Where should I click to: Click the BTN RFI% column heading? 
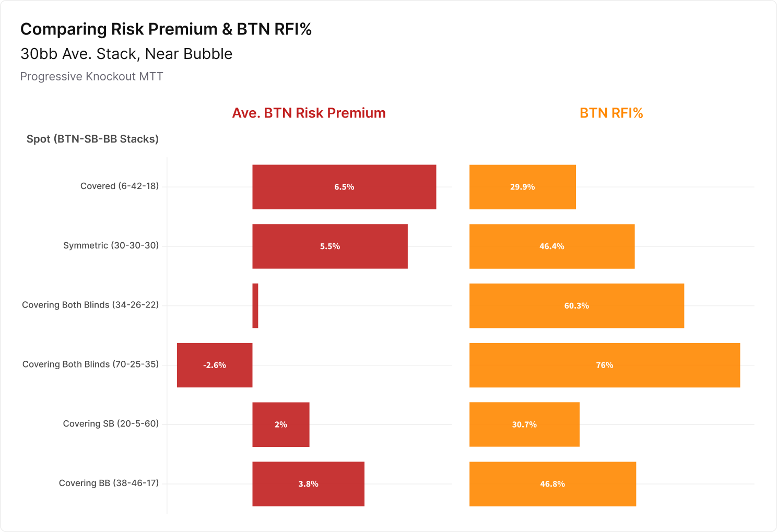tap(611, 113)
